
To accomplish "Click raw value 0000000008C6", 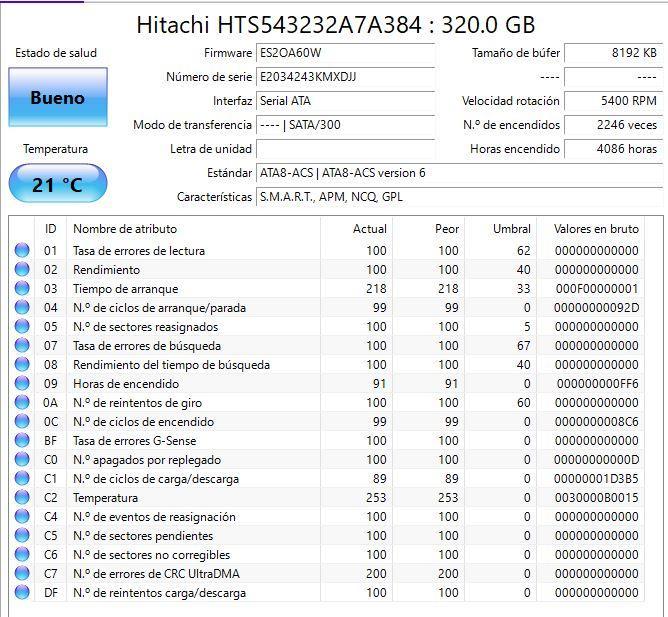I will (596, 421).
